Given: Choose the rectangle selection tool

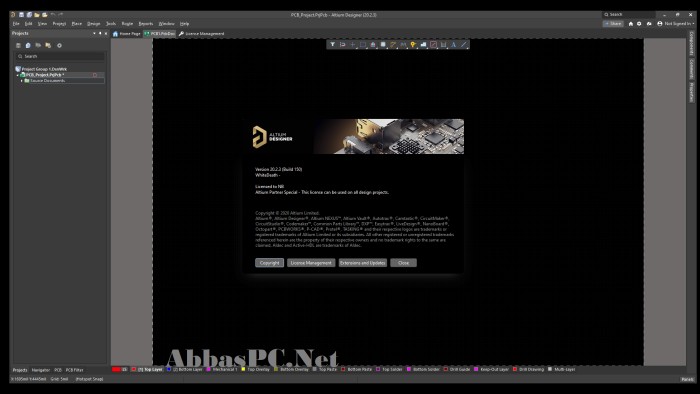Looking at the screenshot, I should [x=363, y=45].
